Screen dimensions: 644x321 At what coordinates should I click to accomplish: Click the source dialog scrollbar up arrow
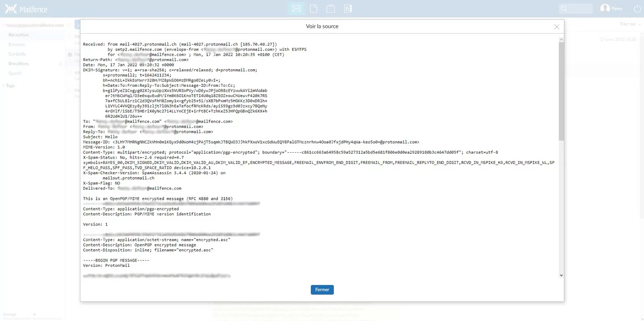coord(560,40)
